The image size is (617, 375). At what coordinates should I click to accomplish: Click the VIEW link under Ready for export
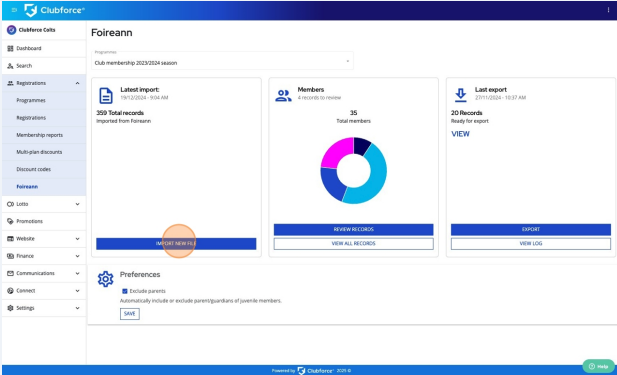[x=460, y=134]
